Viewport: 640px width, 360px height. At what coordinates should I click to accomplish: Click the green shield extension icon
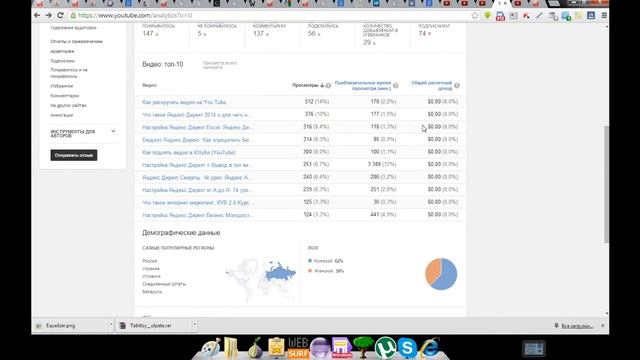point(487,16)
